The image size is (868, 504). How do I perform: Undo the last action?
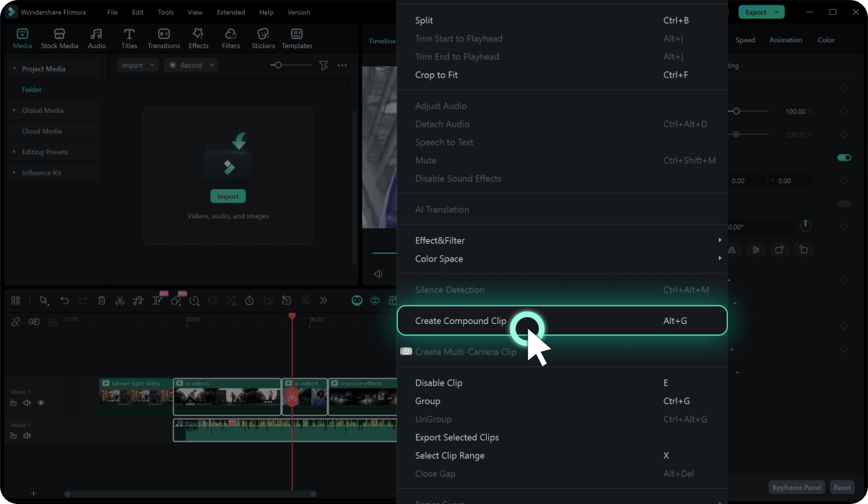pos(65,301)
